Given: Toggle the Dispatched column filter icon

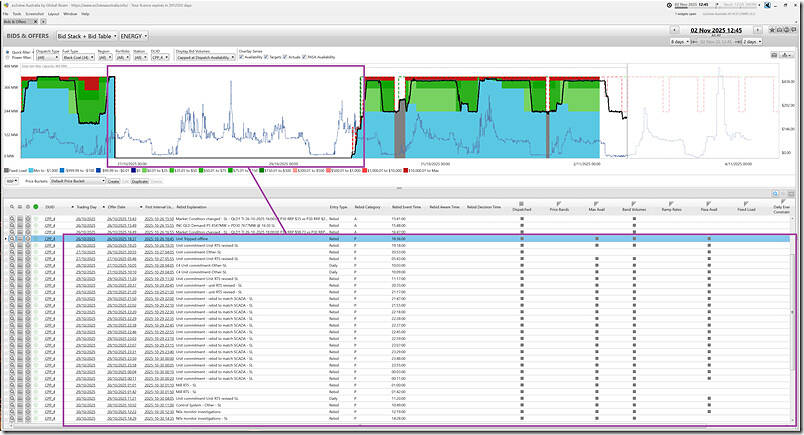Looking at the screenshot, I should (522, 204).
